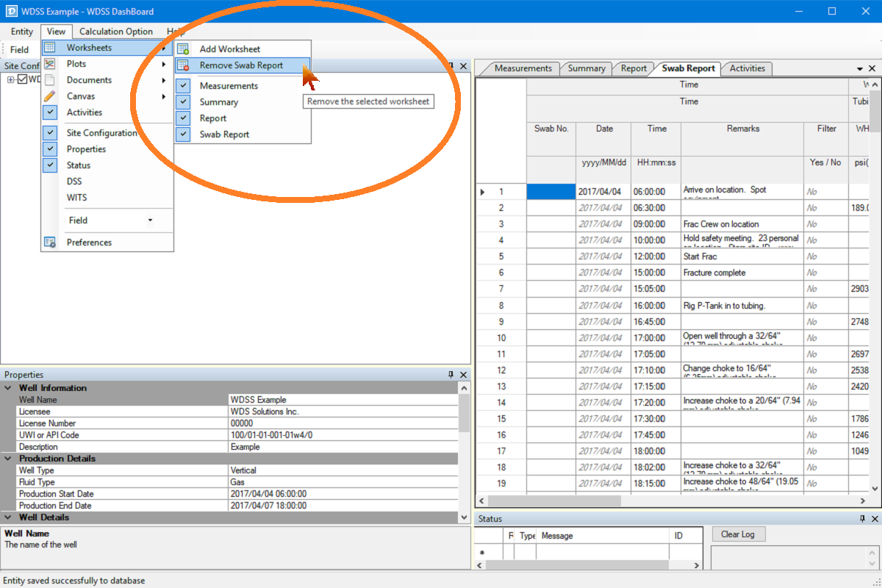
Task: Switch to the Measurements tab
Action: coord(523,68)
